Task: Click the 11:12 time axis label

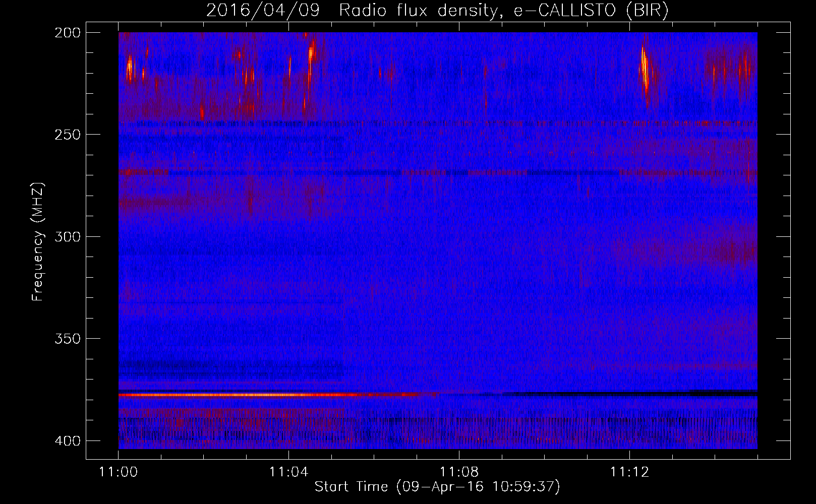Action: point(629,472)
